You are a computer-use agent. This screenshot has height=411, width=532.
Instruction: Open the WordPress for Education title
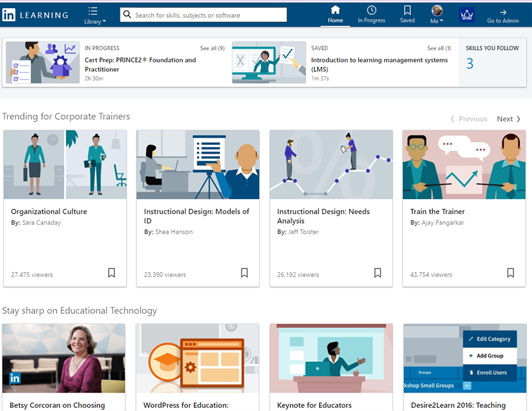click(x=186, y=405)
